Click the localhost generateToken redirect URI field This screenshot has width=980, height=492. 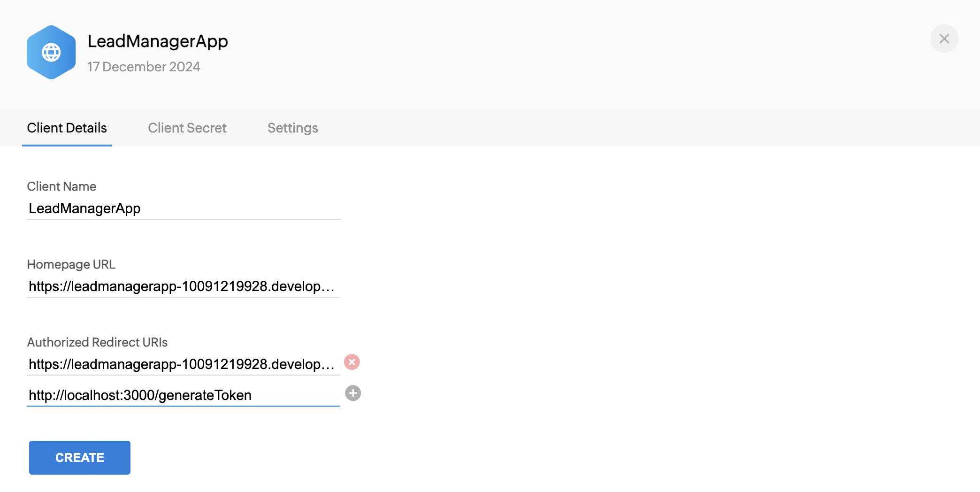pos(183,395)
